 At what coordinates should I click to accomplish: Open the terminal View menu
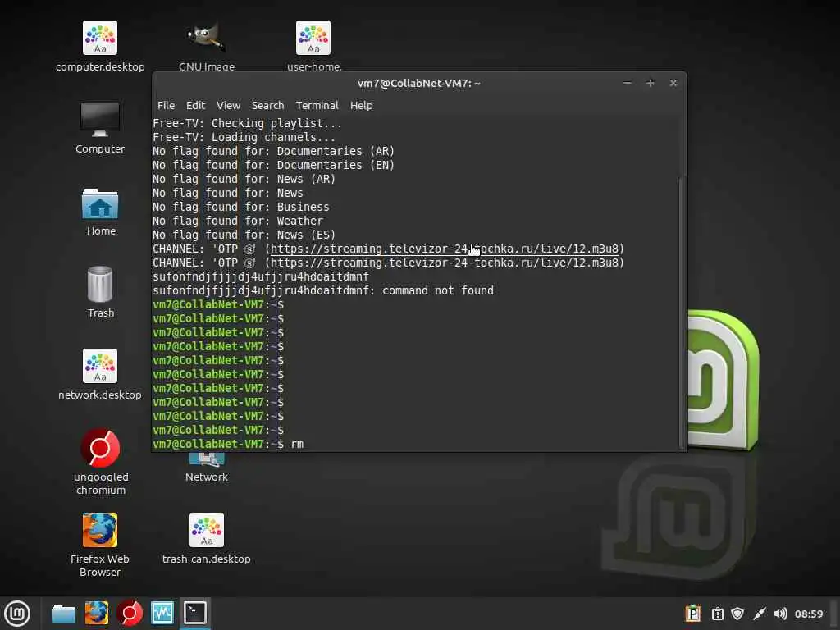(x=228, y=106)
